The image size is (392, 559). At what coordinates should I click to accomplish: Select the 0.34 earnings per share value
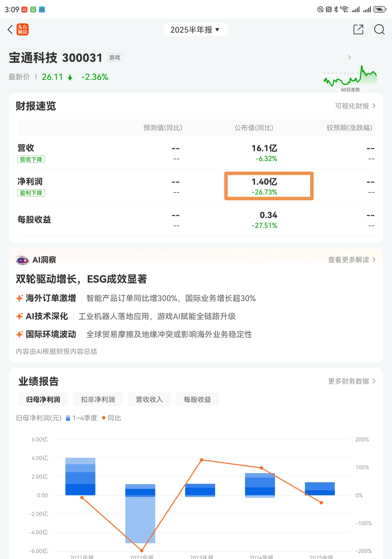pos(268,215)
